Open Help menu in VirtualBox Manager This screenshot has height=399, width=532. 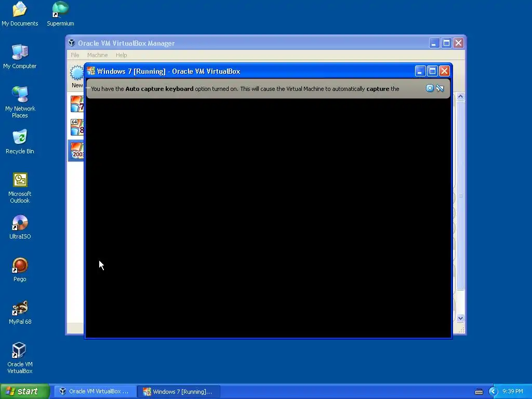click(x=121, y=55)
